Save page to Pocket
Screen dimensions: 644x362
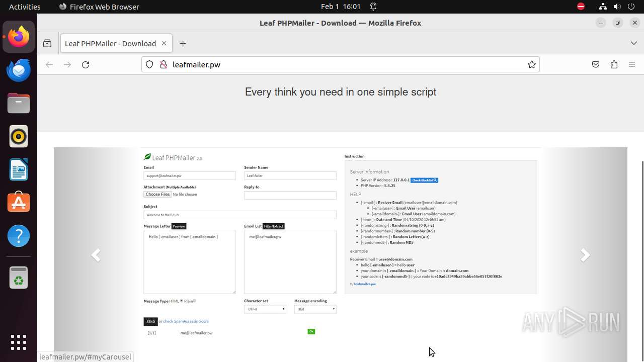(596, 64)
